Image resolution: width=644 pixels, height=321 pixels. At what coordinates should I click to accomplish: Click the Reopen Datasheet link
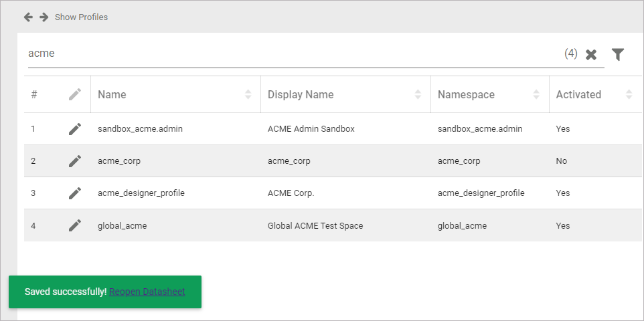pyautogui.click(x=147, y=292)
